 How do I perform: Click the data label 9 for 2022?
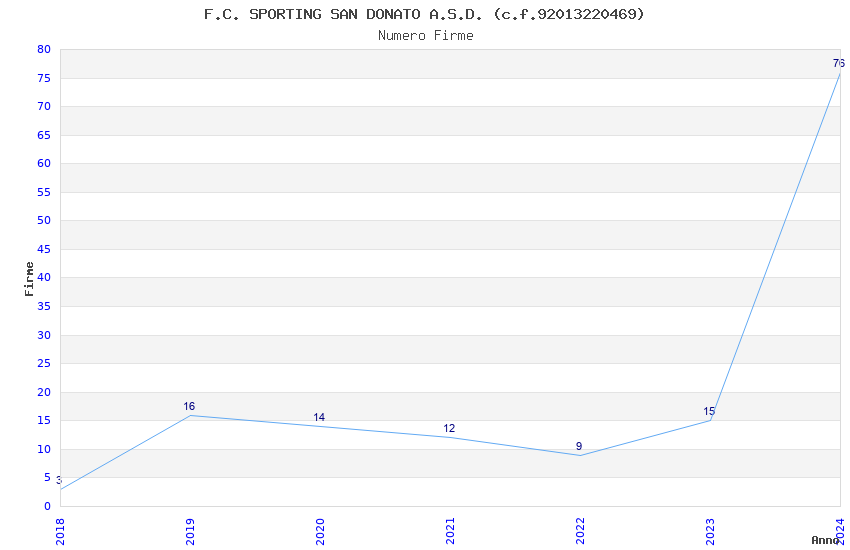click(x=579, y=447)
